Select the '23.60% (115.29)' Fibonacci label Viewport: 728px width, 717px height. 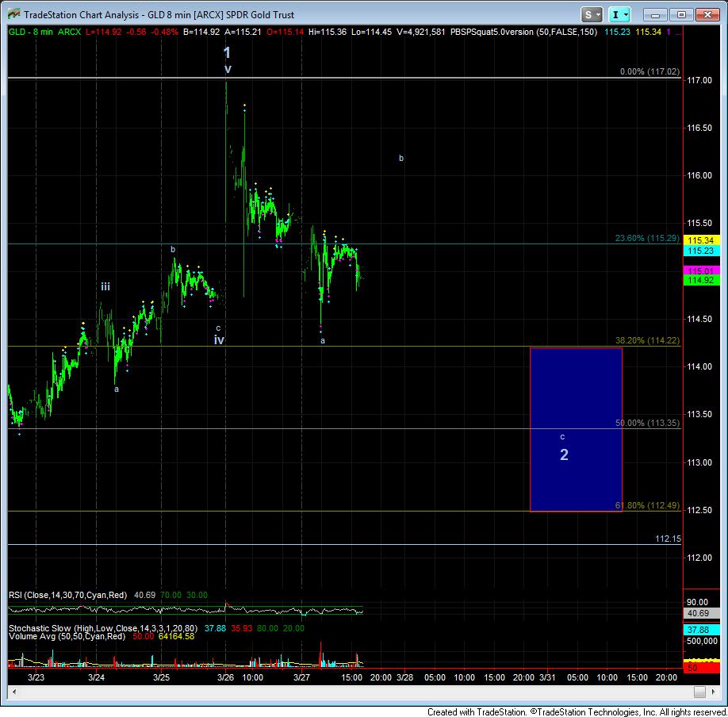(x=647, y=238)
